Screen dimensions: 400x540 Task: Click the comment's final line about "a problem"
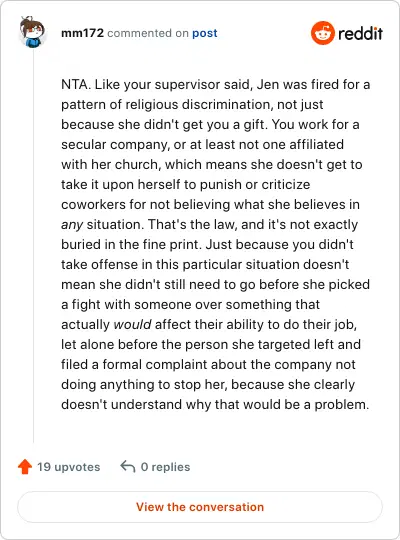tap(215, 405)
